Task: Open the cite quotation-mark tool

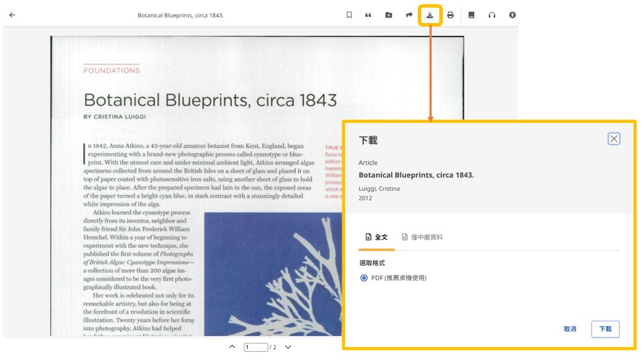Action: 368,15
